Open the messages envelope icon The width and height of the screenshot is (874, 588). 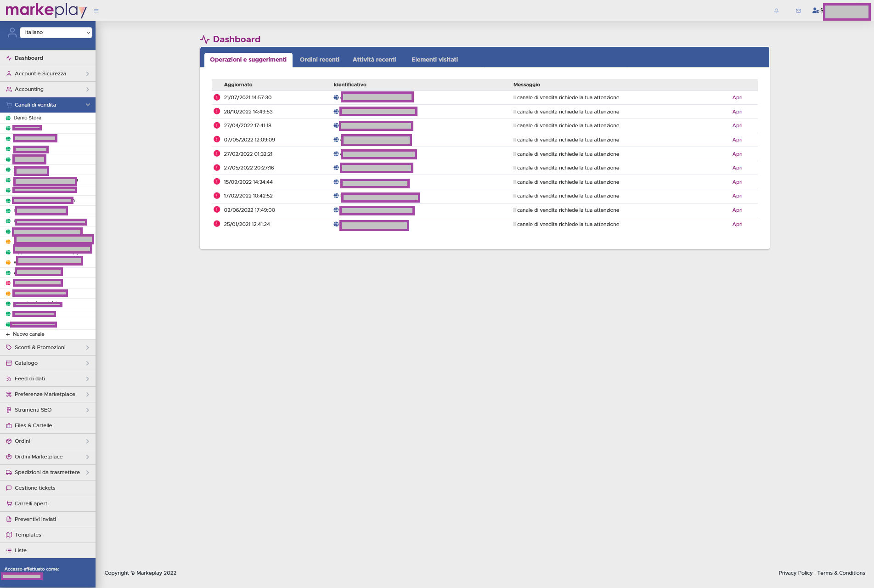[x=798, y=11]
